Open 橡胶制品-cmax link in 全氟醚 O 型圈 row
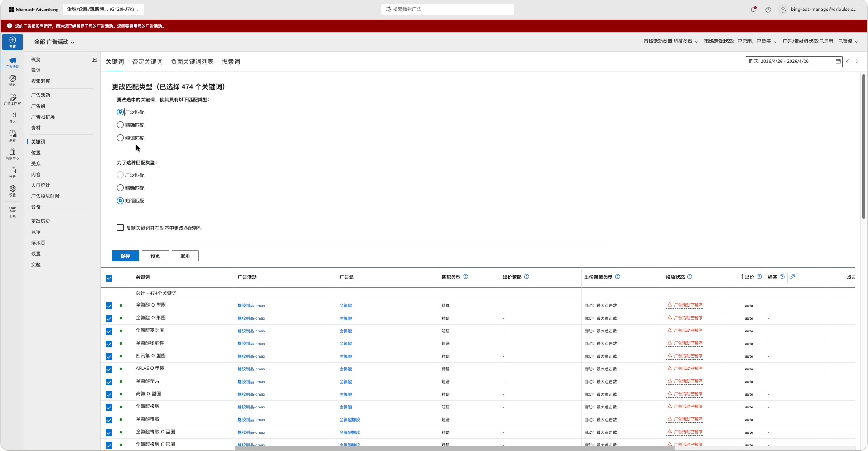Screen dimensions: 868x451 point(251,306)
